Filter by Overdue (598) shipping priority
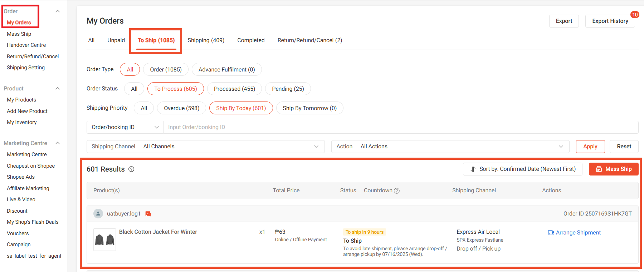Screen dimensions: 644x272 pyautogui.click(x=182, y=108)
